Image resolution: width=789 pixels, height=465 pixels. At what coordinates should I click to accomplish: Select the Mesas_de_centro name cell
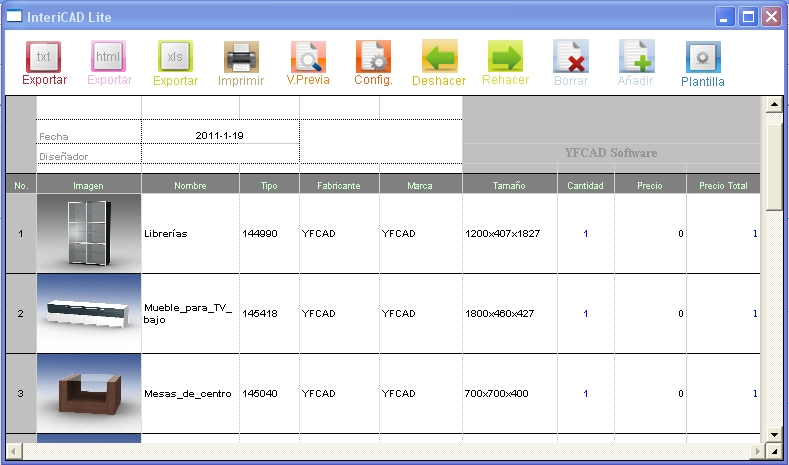[x=190, y=394]
